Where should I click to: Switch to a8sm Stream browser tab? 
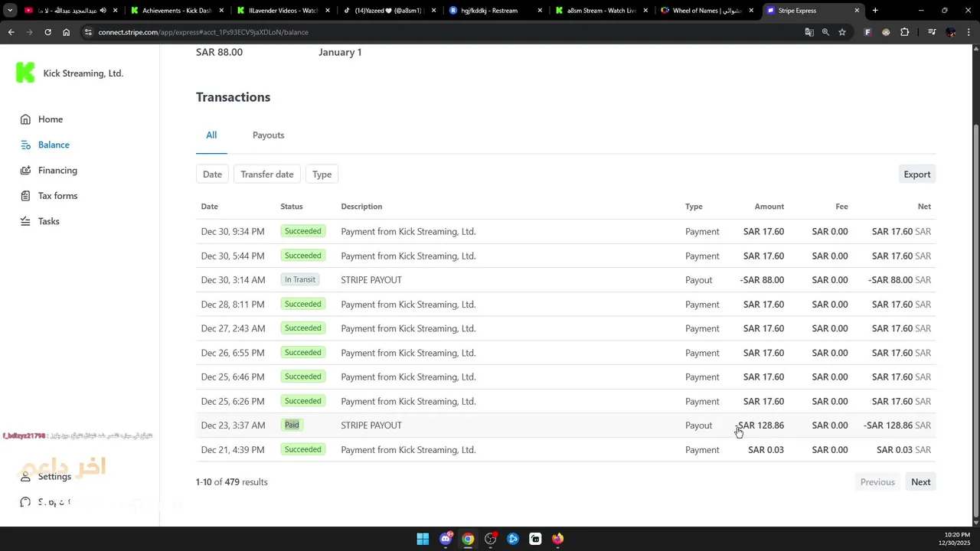click(x=600, y=11)
